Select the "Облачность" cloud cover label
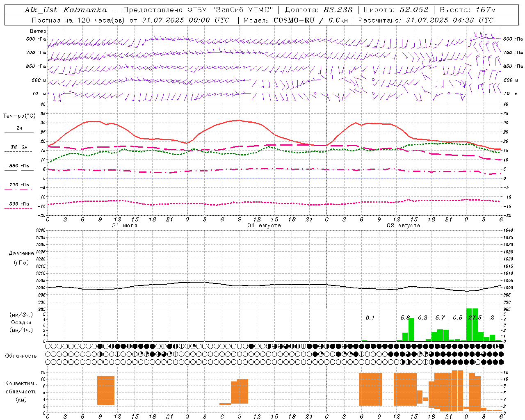This screenshot has height=420, width=525. click(21, 356)
